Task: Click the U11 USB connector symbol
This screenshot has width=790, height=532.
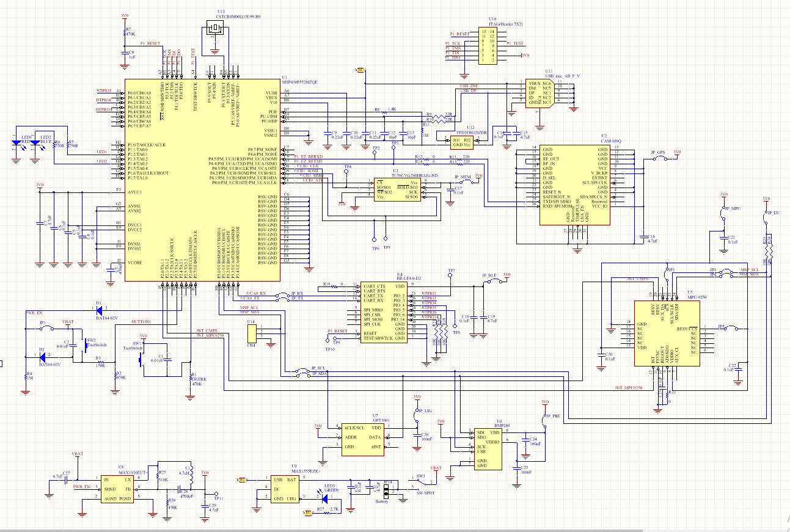Action: 539,94
